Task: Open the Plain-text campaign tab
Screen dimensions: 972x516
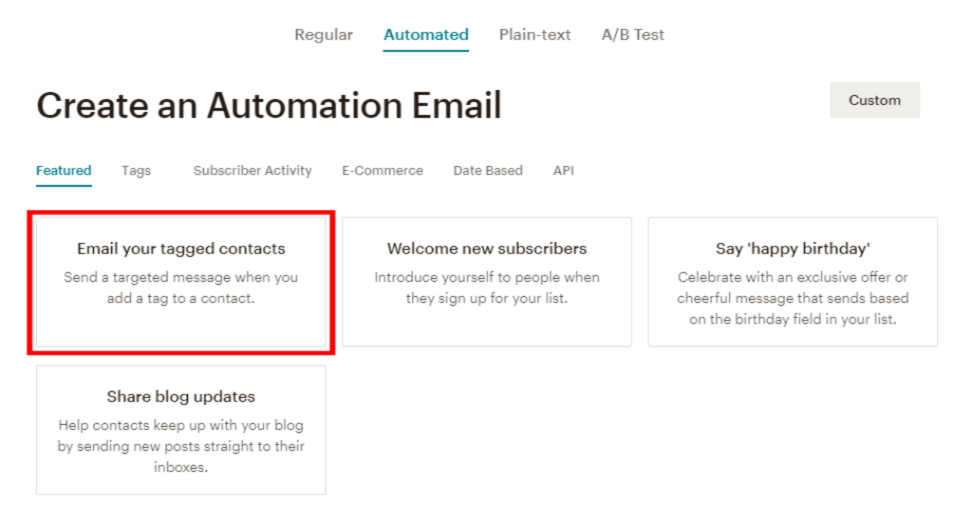Action: [534, 35]
